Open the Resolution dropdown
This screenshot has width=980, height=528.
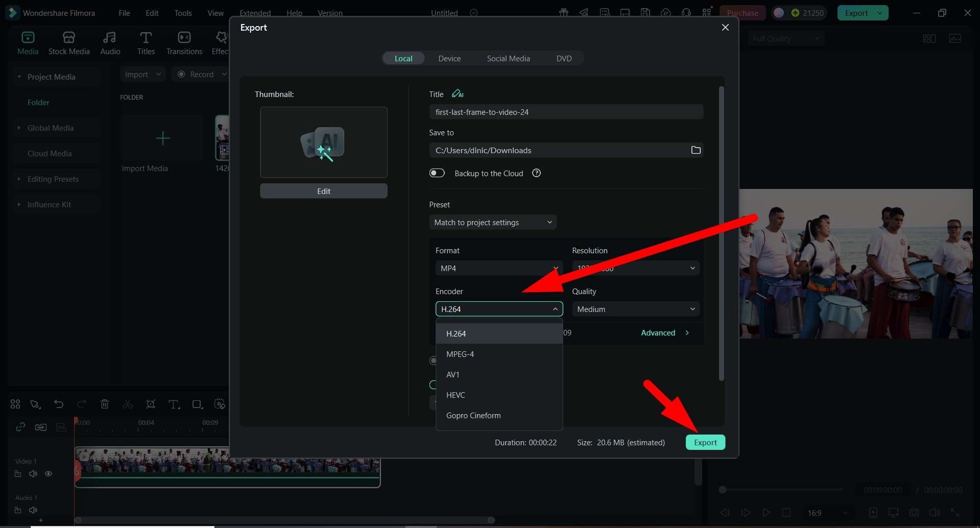point(635,268)
